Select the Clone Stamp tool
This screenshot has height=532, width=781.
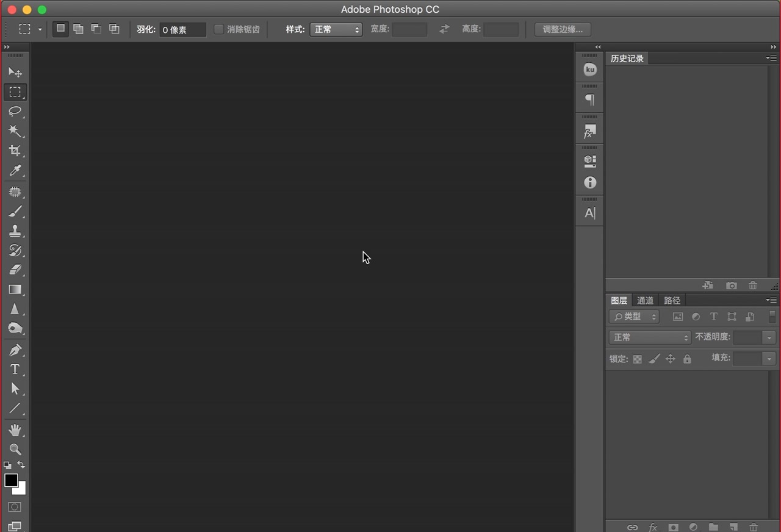pyautogui.click(x=15, y=231)
